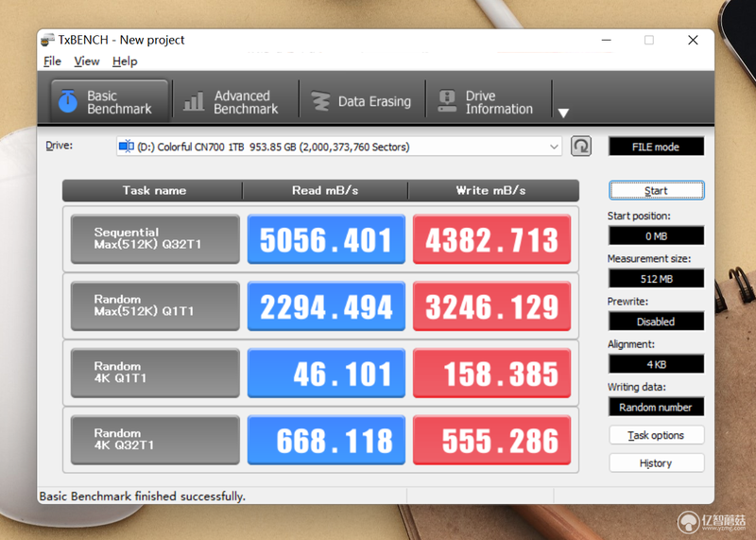Click the Data Erasing icon

click(x=320, y=101)
